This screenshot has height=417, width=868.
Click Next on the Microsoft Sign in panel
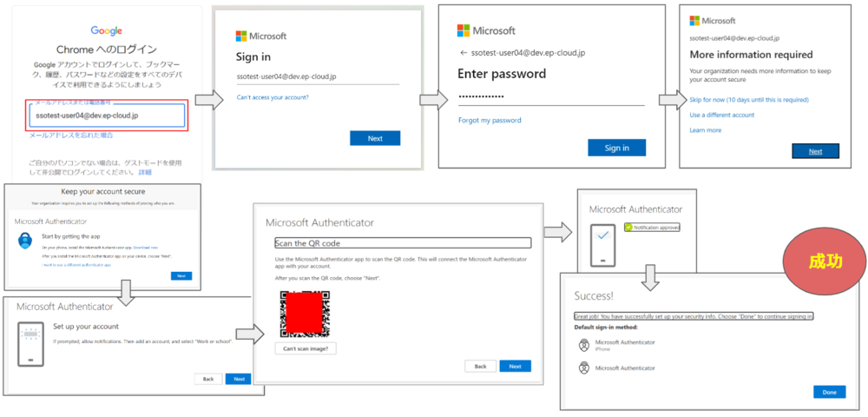[374, 138]
